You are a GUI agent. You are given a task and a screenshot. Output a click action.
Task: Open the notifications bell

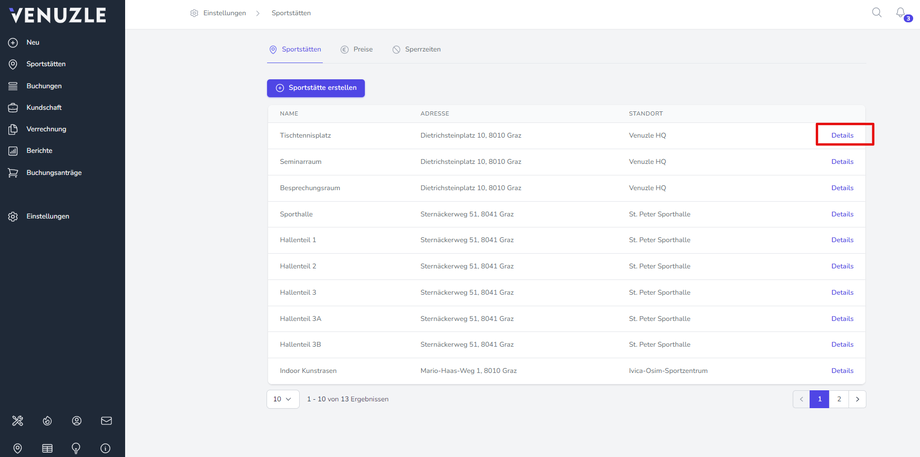click(901, 13)
